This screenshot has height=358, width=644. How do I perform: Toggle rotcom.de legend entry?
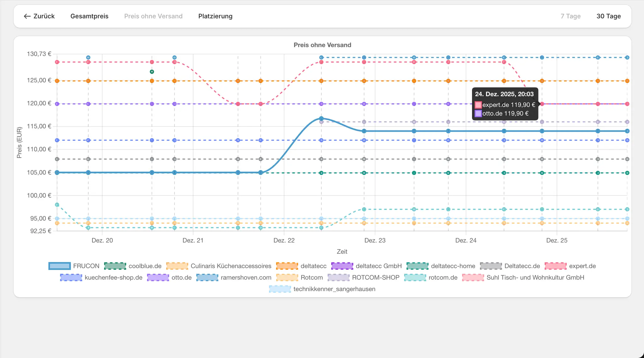tap(431, 278)
